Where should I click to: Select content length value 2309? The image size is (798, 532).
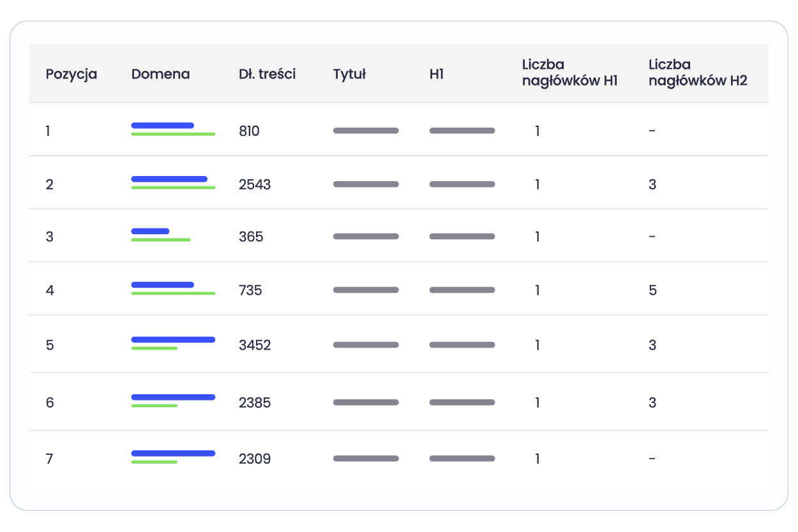255,459
